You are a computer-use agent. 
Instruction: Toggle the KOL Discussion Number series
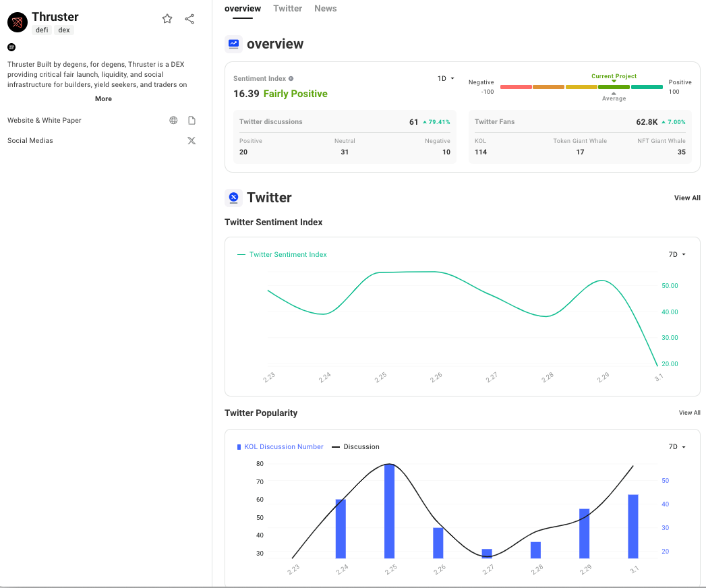(x=280, y=447)
